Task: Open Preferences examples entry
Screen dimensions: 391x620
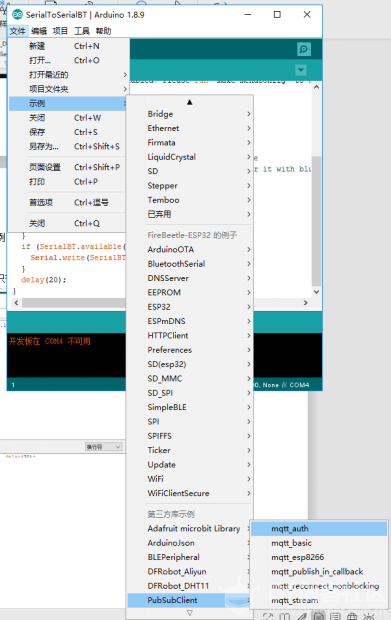Action: (190, 350)
